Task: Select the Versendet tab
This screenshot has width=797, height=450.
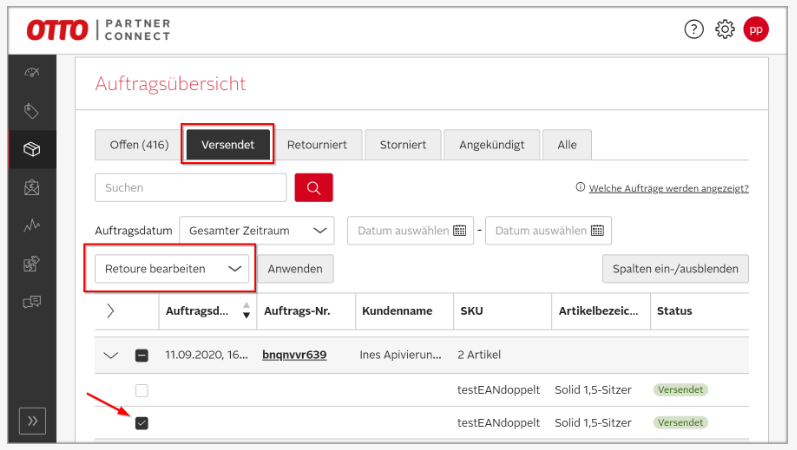Action: (x=228, y=145)
